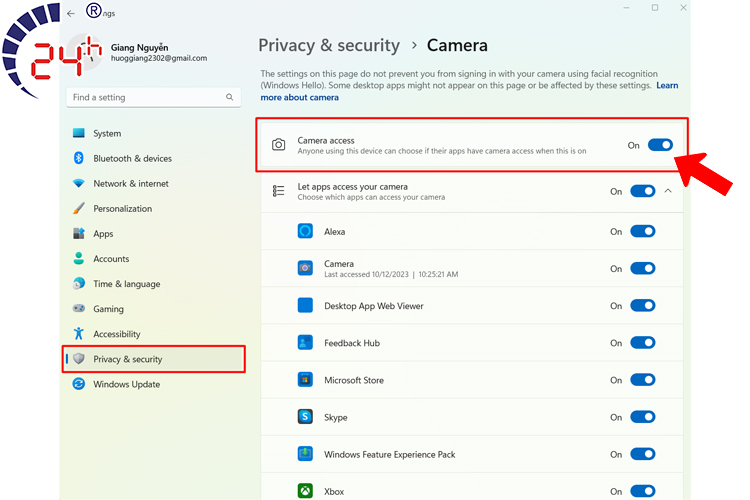Viewport: 750px width, 500px height.
Task: Toggle camera permission for Camera app
Action: tap(643, 268)
